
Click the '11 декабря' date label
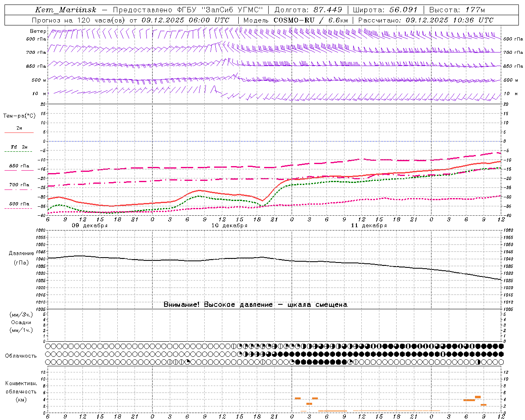369,226
